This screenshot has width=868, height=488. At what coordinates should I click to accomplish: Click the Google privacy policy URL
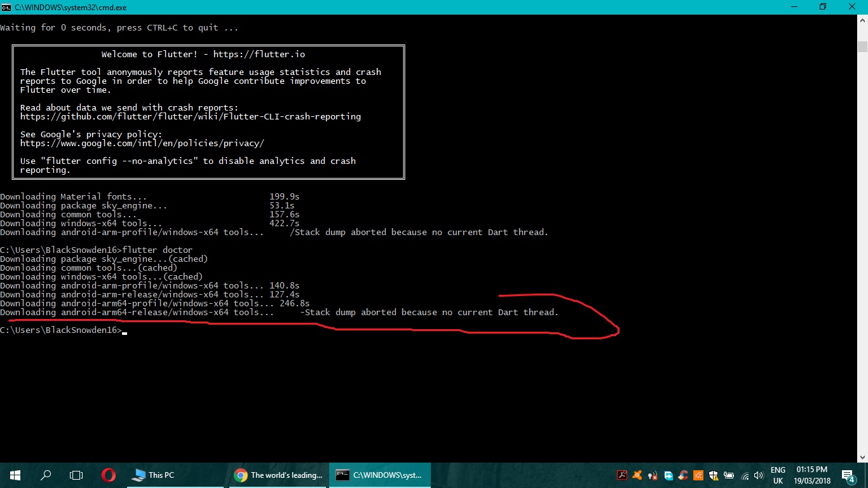[142, 144]
